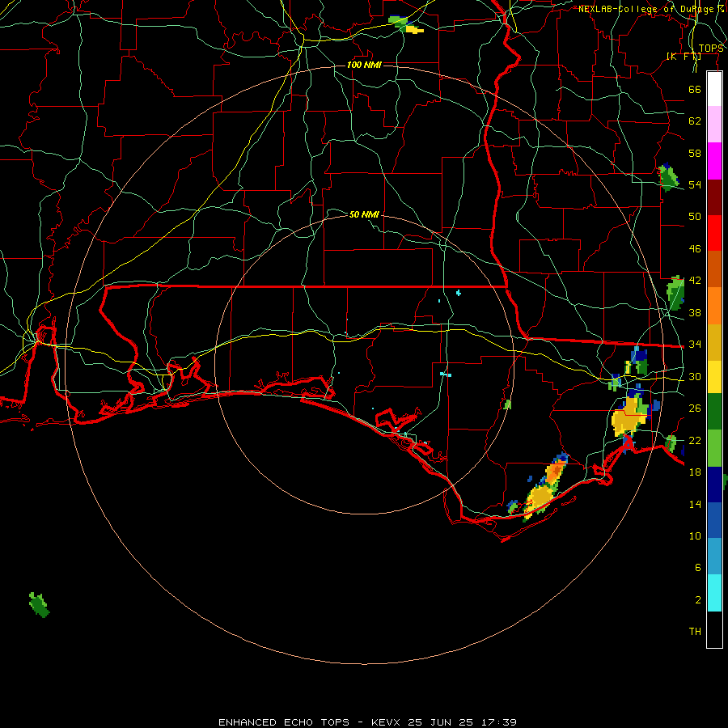
Task: Click the white swatch atop the tops legend
Action: click(714, 89)
